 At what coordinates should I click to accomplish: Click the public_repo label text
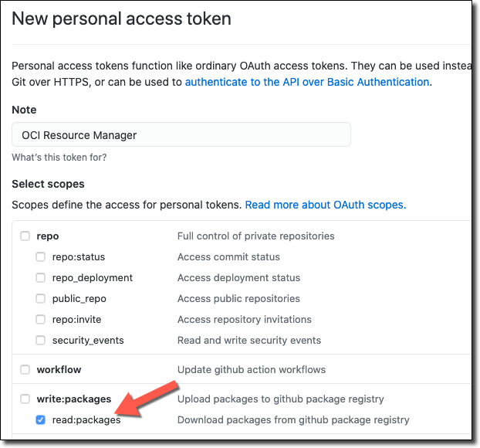coord(79,299)
